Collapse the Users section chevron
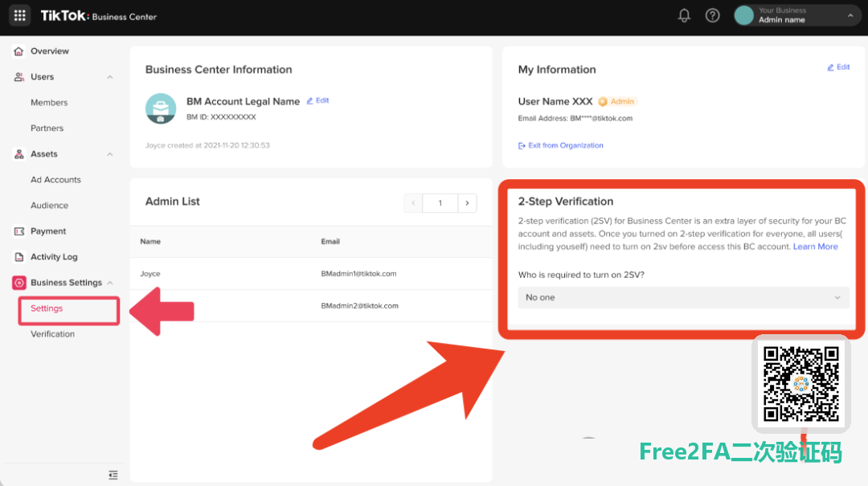Image resolution: width=868 pixels, height=486 pixels. [x=109, y=77]
